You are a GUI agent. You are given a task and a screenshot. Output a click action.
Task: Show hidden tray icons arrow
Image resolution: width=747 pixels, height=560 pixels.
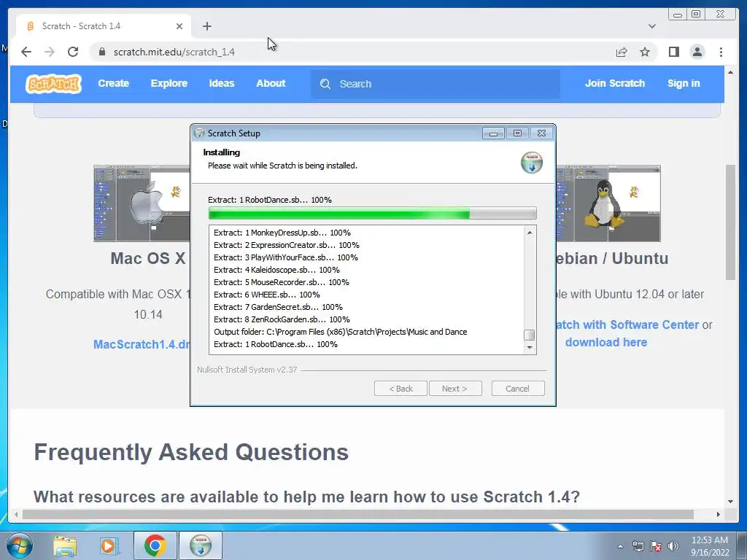pyautogui.click(x=620, y=546)
